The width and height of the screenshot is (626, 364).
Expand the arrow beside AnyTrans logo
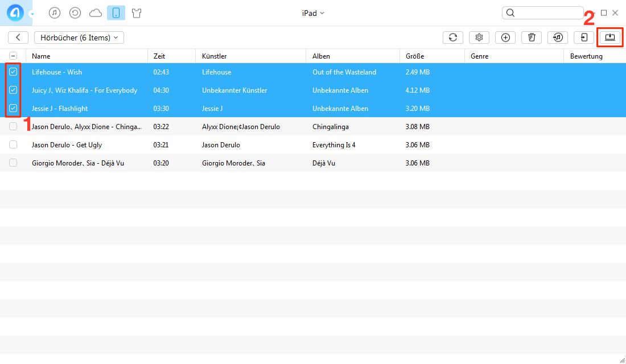pos(32,14)
